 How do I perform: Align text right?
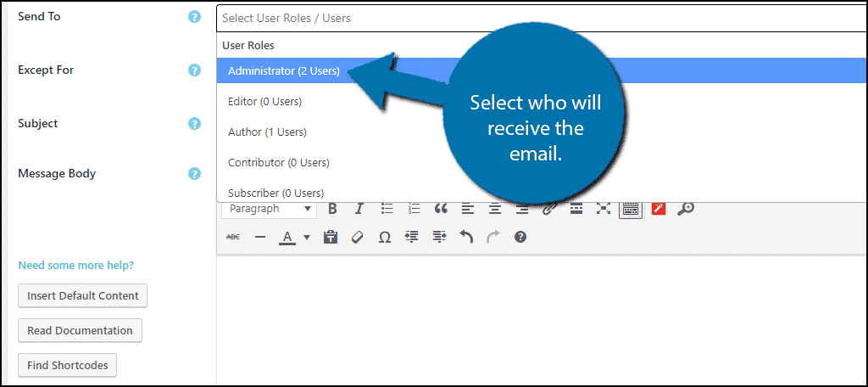522,209
